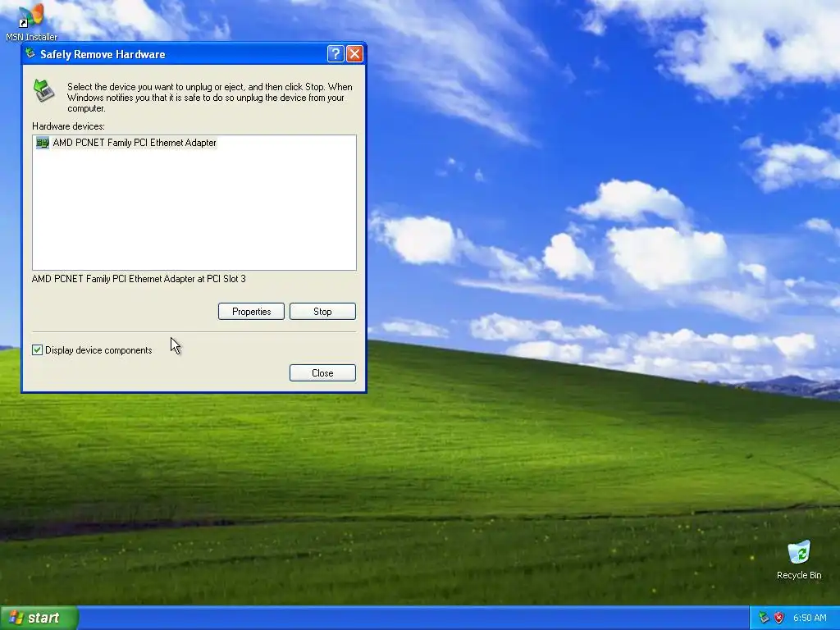Click the Stop button
840x630 pixels.
[322, 311]
